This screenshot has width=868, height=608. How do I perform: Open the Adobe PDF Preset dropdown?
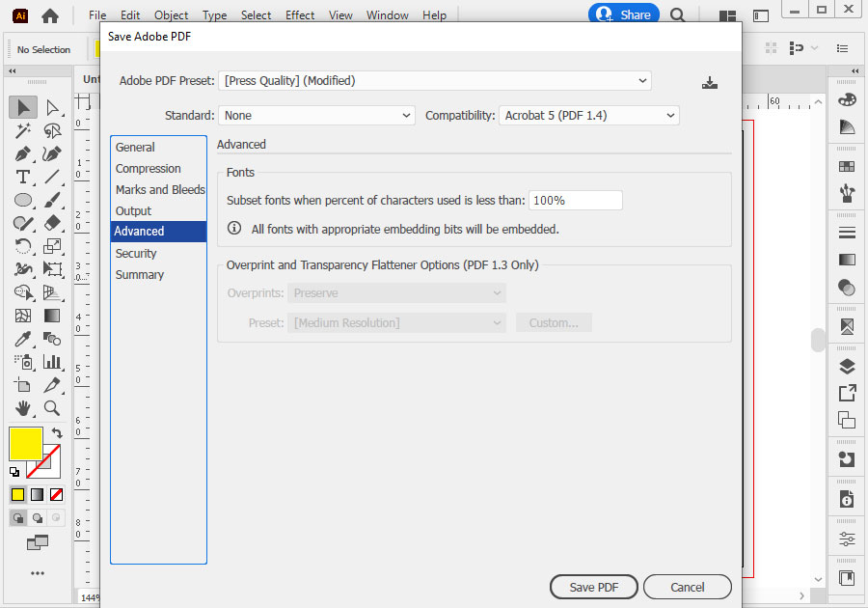click(435, 81)
